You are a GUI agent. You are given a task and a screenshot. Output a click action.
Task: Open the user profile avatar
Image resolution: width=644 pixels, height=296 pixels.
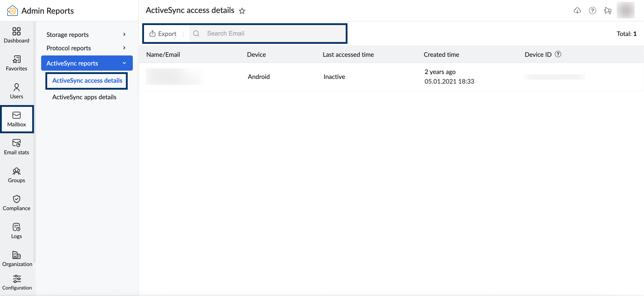pyautogui.click(x=625, y=10)
